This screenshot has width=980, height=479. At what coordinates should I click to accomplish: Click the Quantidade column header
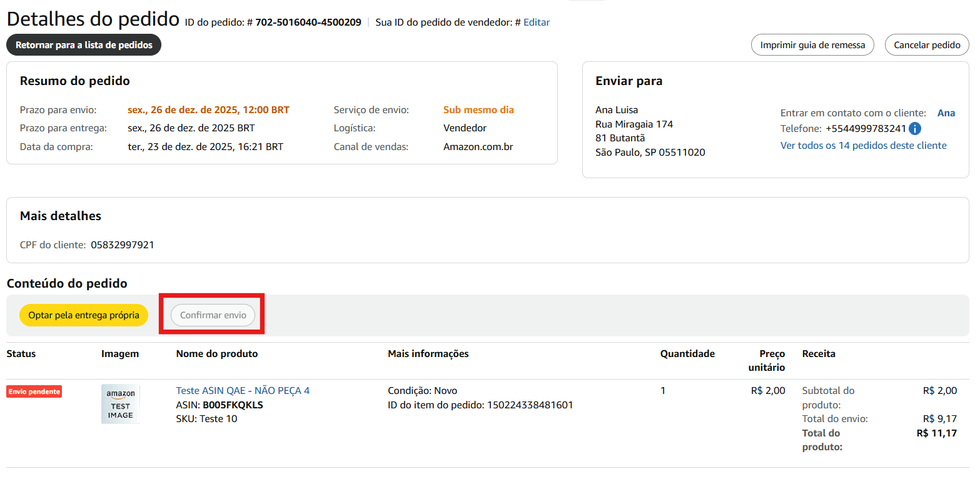[x=687, y=354]
